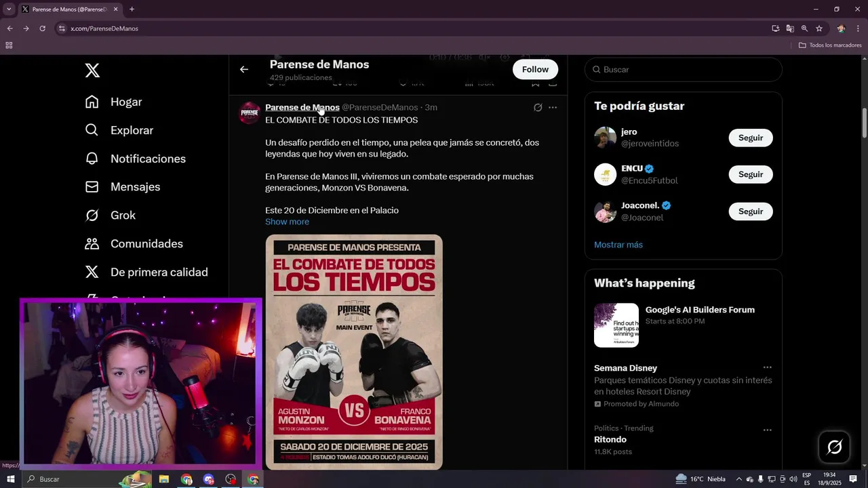This screenshot has height=488, width=868.
Task: Open the apps grid icon in bookmarks bar
Action: (x=9, y=45)
